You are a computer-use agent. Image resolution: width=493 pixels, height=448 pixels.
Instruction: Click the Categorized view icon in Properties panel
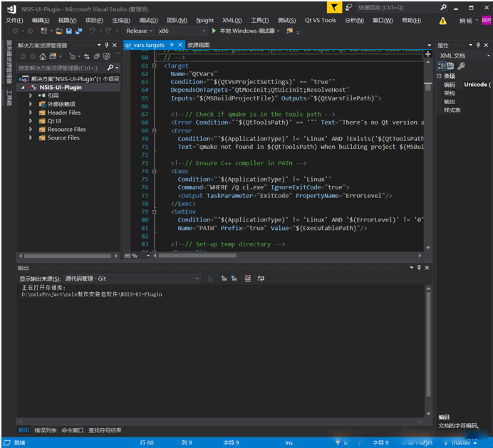click(x=441, y=66)
